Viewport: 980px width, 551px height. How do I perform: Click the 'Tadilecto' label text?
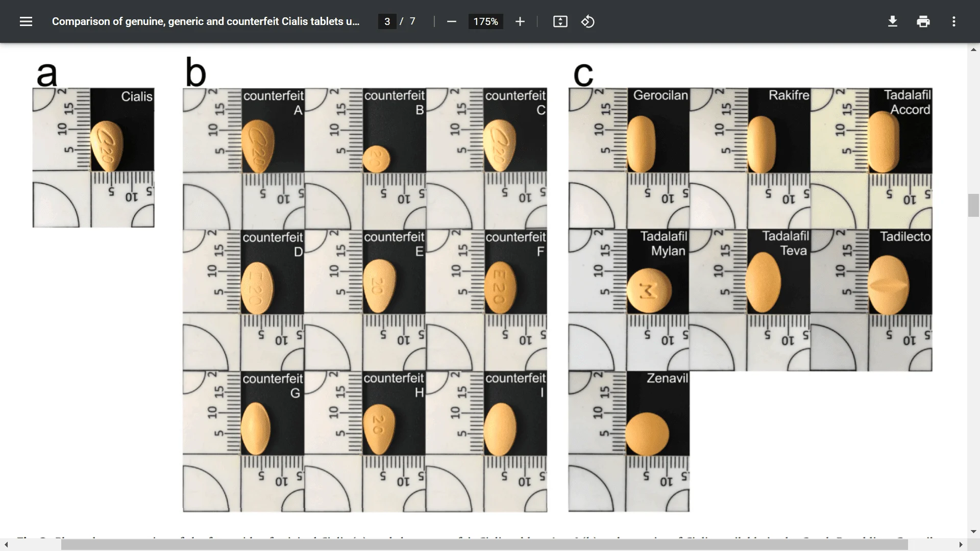pos(905,236)
